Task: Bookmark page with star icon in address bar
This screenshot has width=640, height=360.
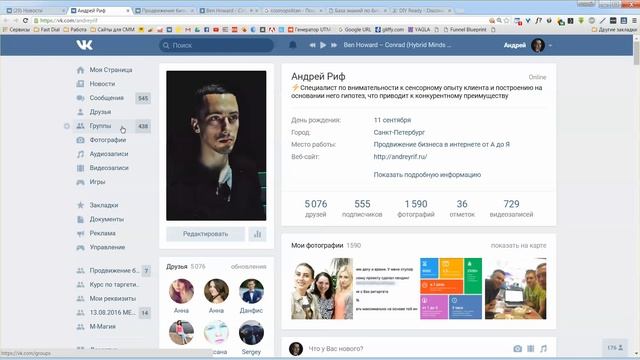Action: point(507,20)
